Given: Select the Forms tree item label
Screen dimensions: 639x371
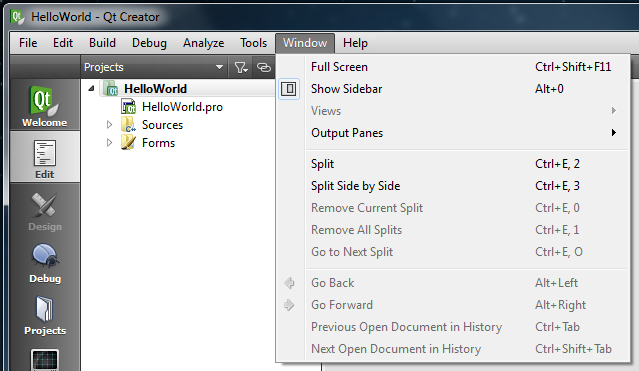Looking at the screenshot, I should [x=158, y=143].
